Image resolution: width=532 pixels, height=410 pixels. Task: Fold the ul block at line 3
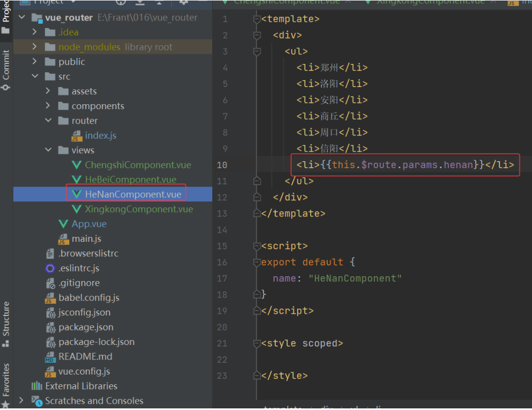click(x=257, y=51)
